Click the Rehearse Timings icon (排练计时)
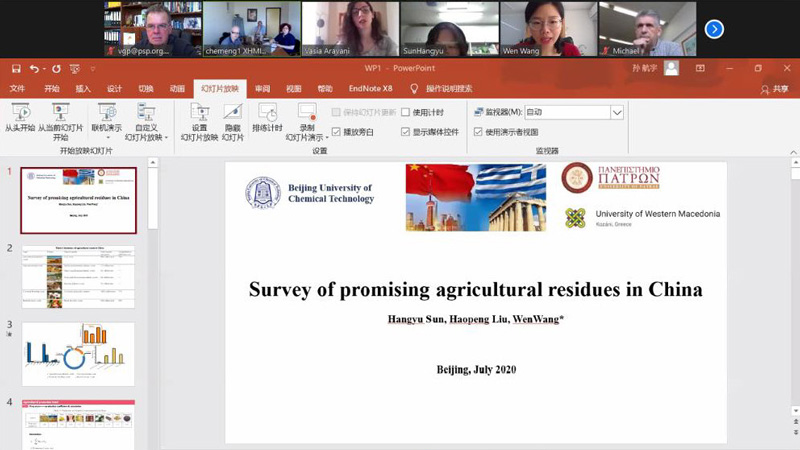This screenshot has height=450, width=800. pyautogui.click(x=267, y=113)
